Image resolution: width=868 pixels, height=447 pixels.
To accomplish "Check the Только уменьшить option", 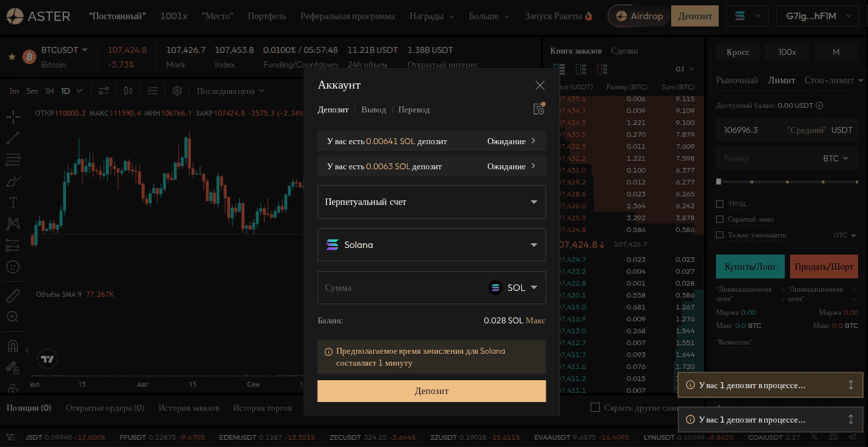I will point(720,235).
